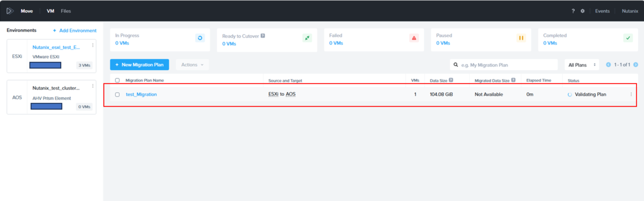Click the Migrated Data Size help icon

click(x=514, y=80)
